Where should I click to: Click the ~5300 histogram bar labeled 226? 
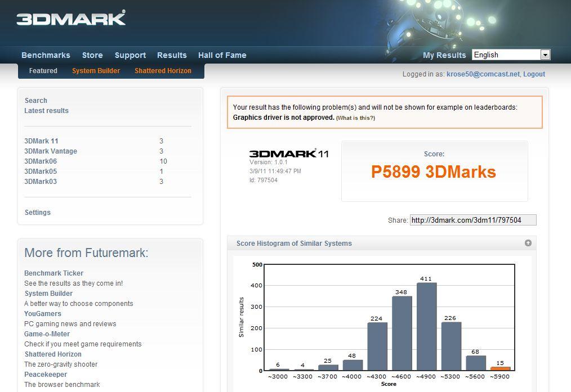coord(451,346)
